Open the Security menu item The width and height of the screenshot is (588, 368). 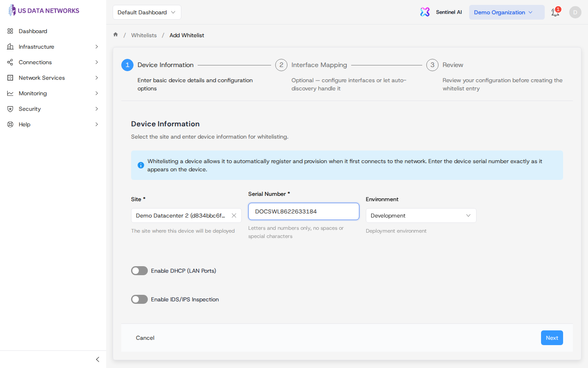pyautogui.click(x=53, y=109)
